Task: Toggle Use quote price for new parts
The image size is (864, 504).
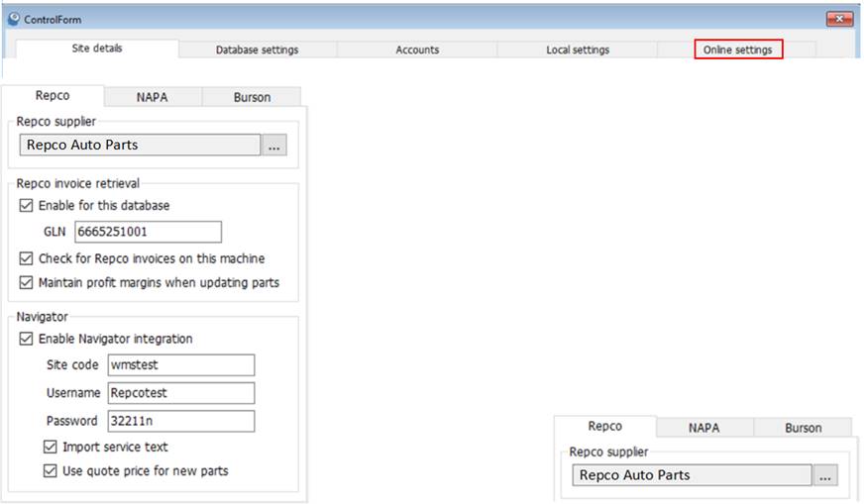Action: point(51,471)
